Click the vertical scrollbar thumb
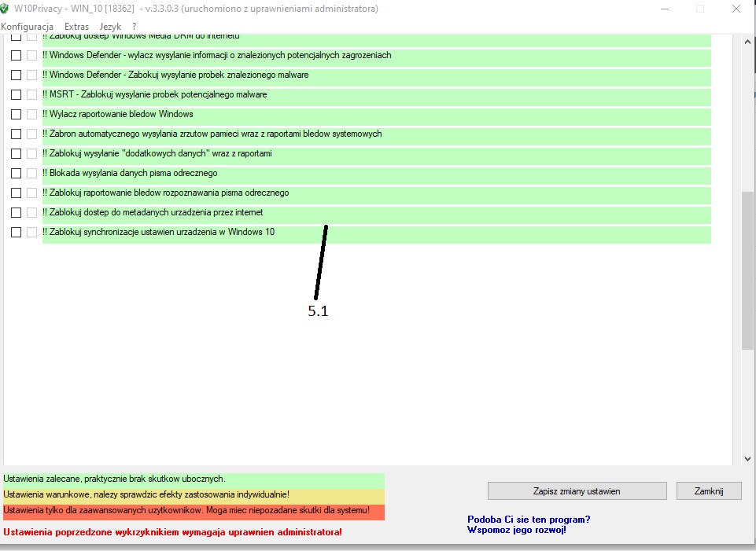The image size is (756, 551). (x=748, y=270)
